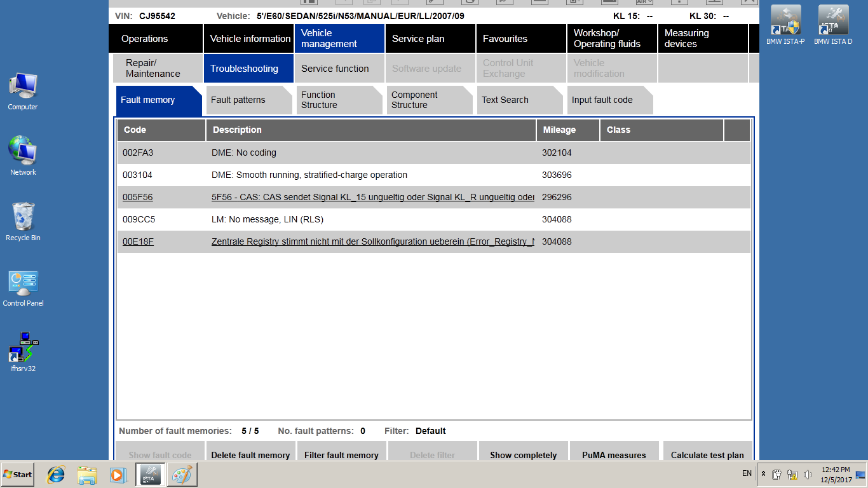Open the ifhsrv32 desktop shortcut
This screenshot has width=868, height=488.
pos(23,350)
